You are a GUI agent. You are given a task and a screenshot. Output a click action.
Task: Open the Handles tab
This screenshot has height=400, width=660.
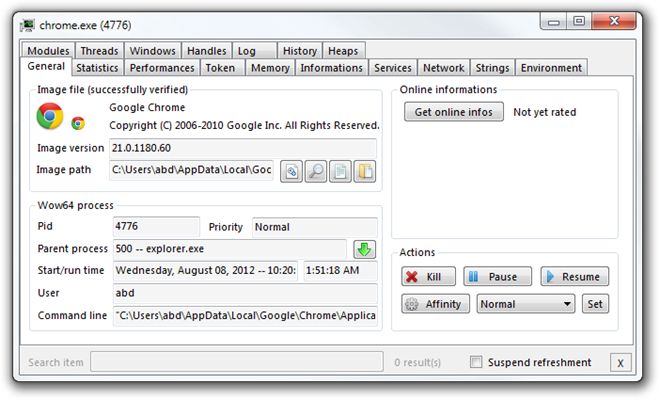point(207,51)
